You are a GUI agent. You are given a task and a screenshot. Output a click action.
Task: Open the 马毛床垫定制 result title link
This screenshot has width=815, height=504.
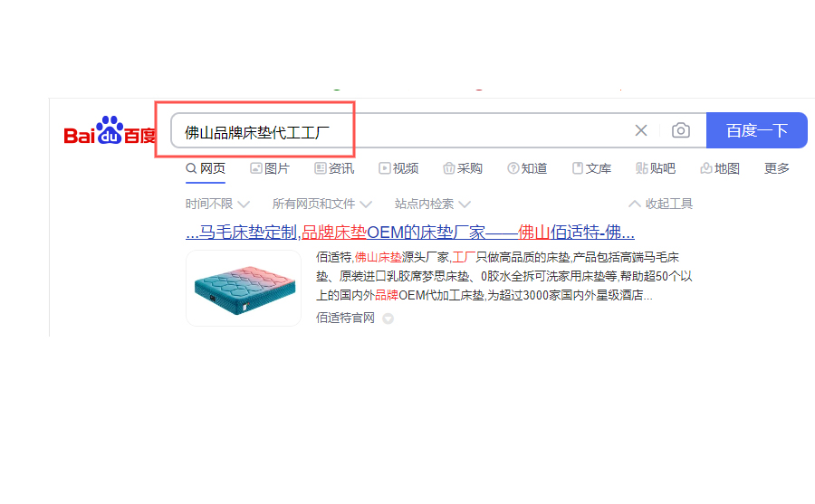410,233
